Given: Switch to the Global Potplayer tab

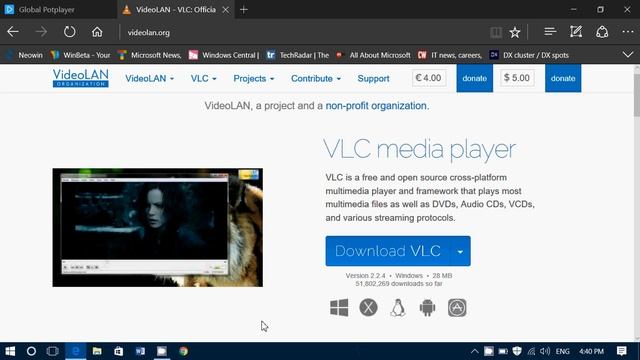Looking at the screenshot, I should pos(58,9).
